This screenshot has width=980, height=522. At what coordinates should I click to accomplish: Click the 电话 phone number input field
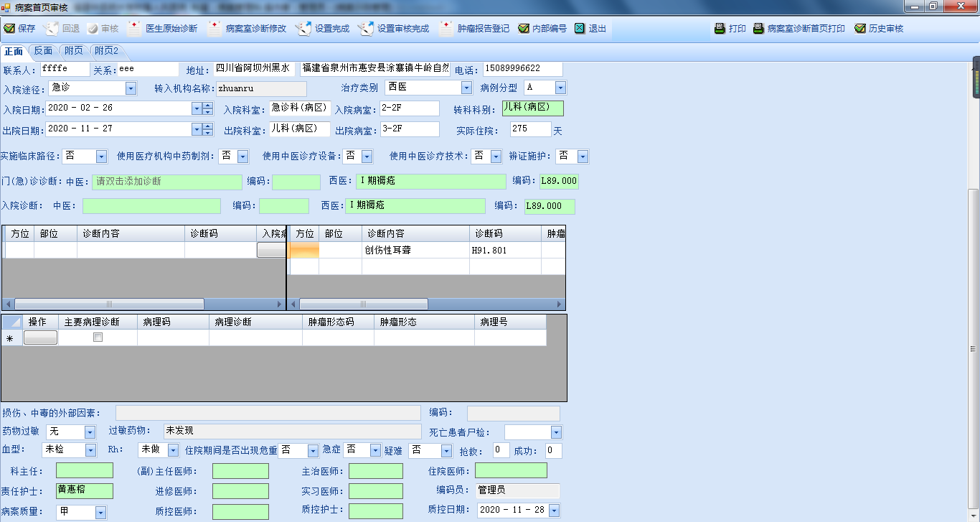pos(522,69)
